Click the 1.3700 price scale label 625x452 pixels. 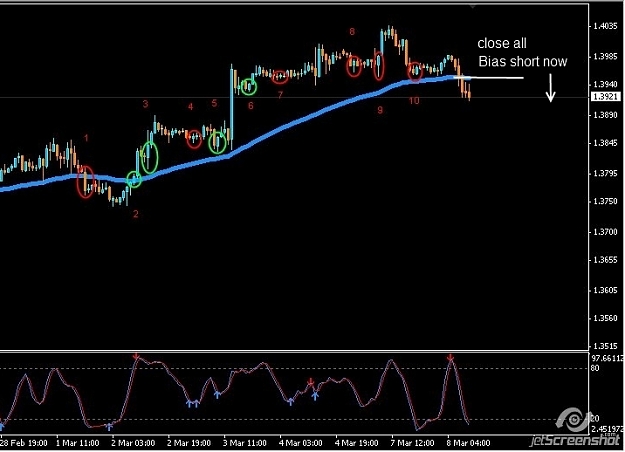(x=605, y=232)
